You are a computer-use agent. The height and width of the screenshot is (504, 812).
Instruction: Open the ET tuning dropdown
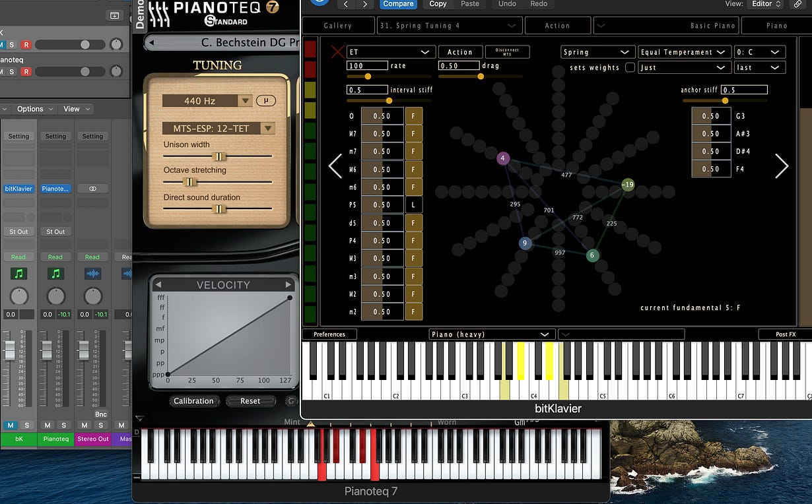(390, 52)
